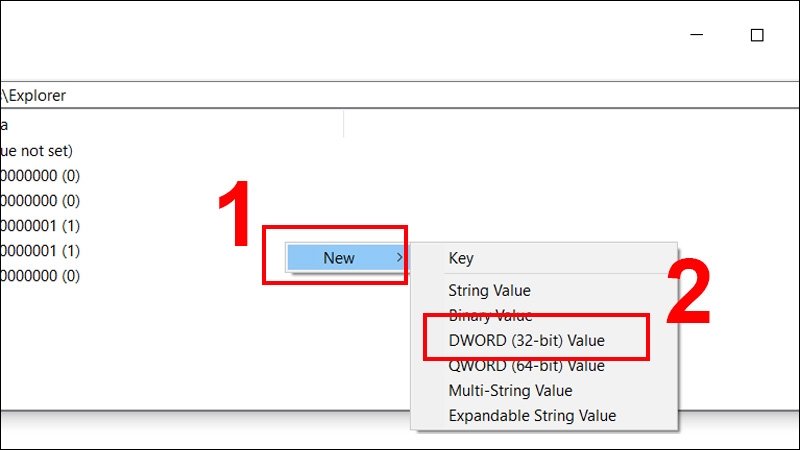
Task: Maximize the Registry Editor window
Action: tap(757, 35)
